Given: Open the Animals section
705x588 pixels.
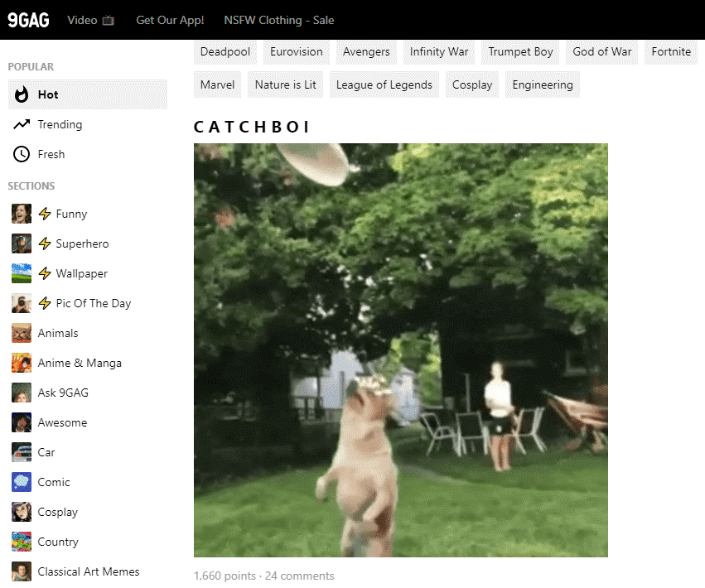Looking at the screenshot, I should (58, 333).
